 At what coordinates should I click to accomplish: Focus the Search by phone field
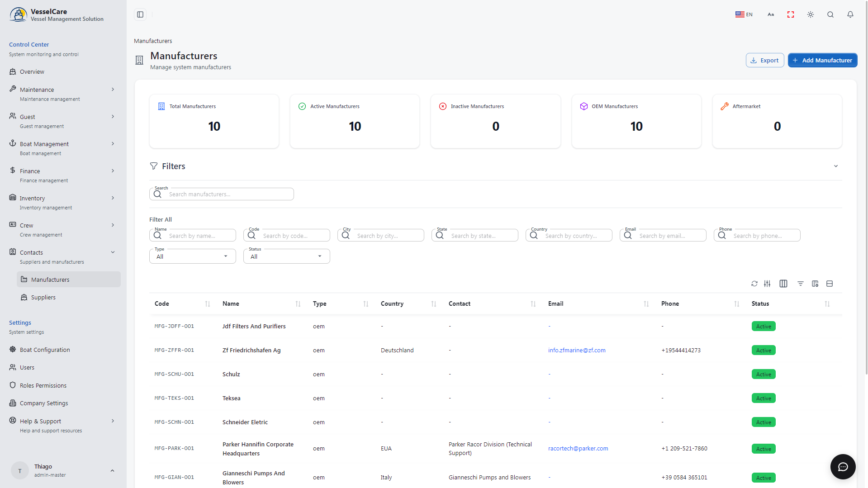(x=757, y=235)
